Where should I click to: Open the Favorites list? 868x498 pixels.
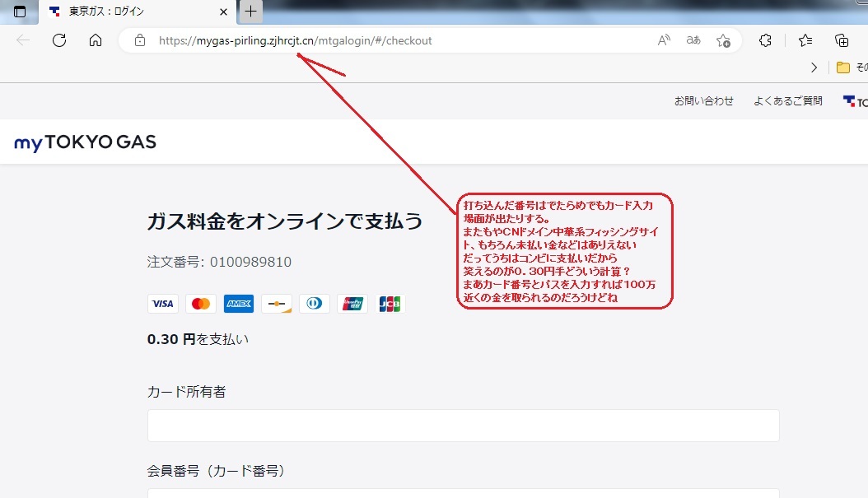coord(805,40)
